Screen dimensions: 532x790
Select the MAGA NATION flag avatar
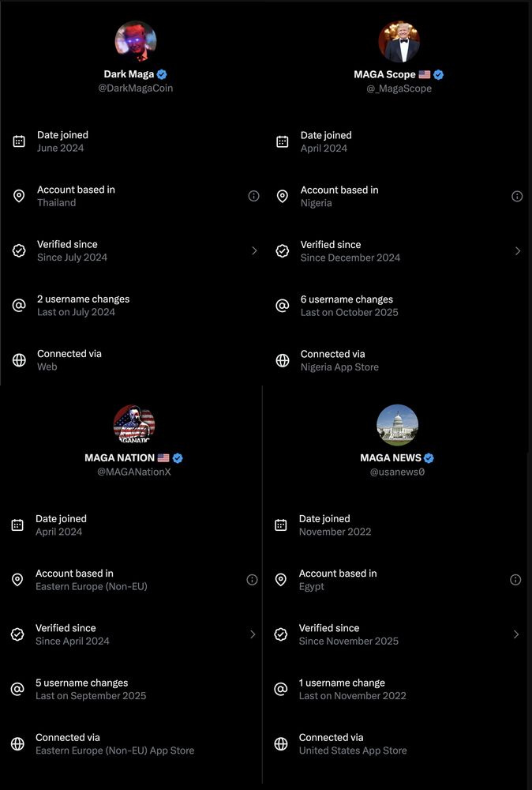(x=134, y=425)
